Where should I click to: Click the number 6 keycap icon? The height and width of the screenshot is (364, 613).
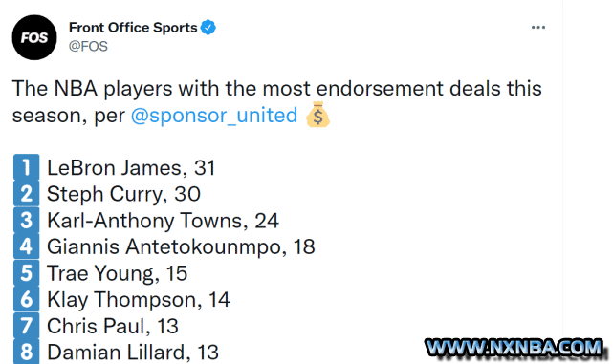(26, 299)
